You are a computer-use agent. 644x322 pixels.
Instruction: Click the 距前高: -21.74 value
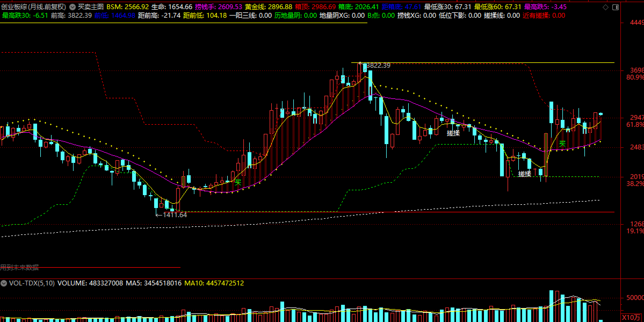[159, 15]
